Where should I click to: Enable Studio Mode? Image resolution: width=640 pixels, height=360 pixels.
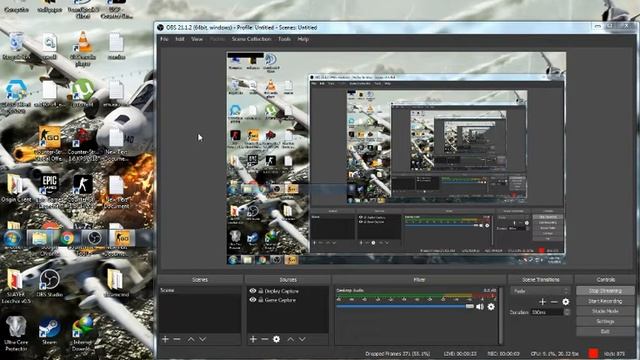[x=605, y=311]
